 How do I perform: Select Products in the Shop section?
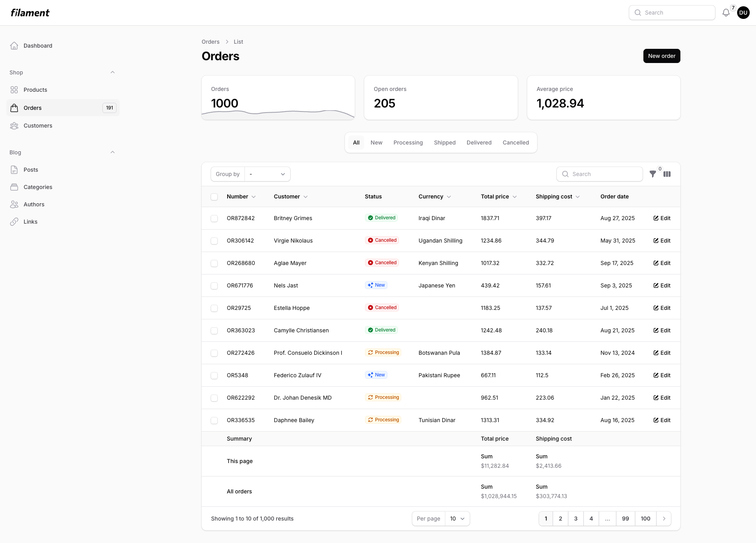tap(35, 89)
